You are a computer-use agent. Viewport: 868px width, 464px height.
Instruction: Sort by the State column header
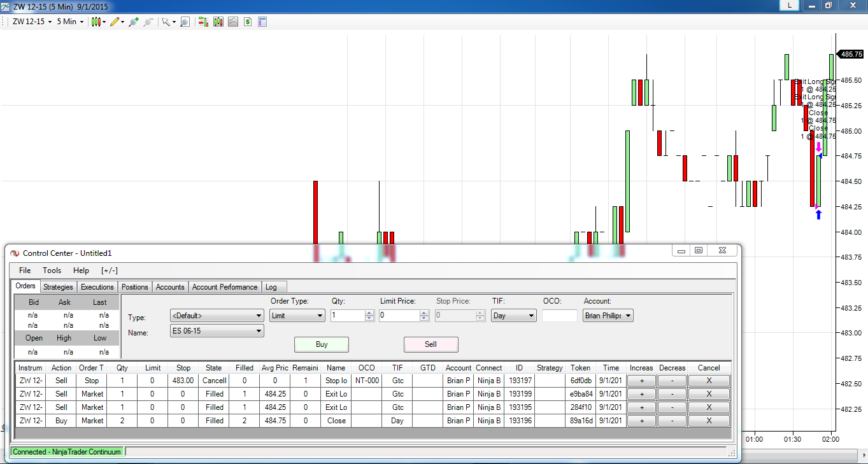(x=214, y=368)
